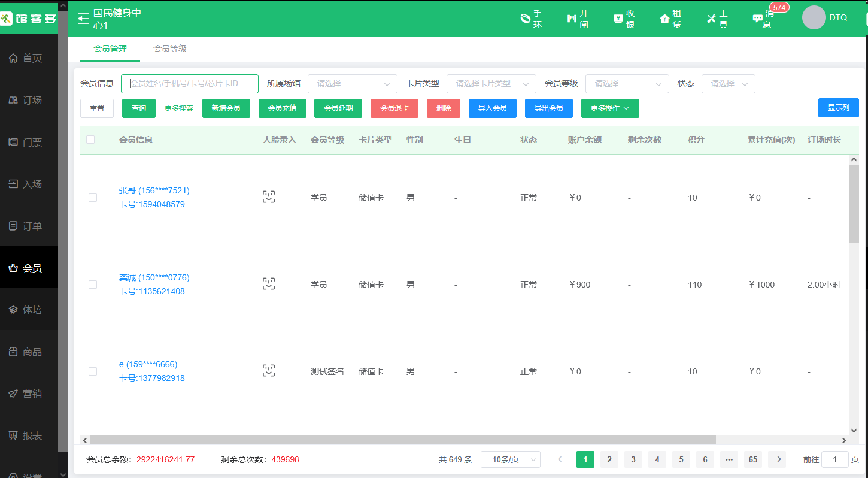Open 张哥's face enrollment icon
This screenshot has width=868, height=478.
point(268,196)
